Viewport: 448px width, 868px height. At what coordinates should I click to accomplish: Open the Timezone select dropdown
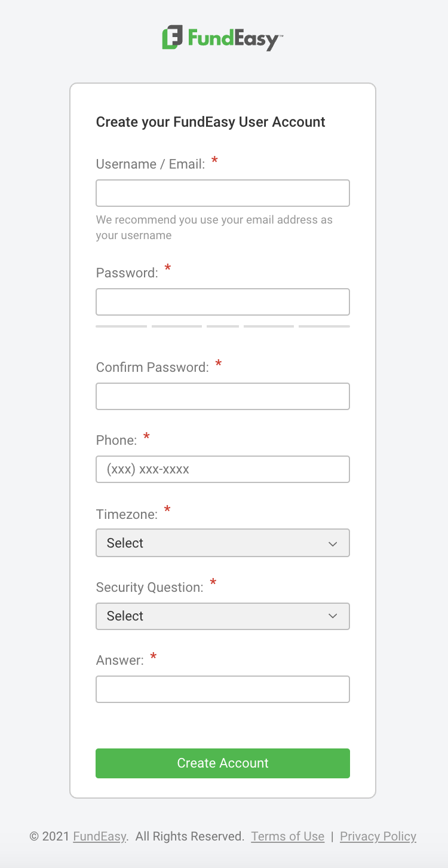222,543
